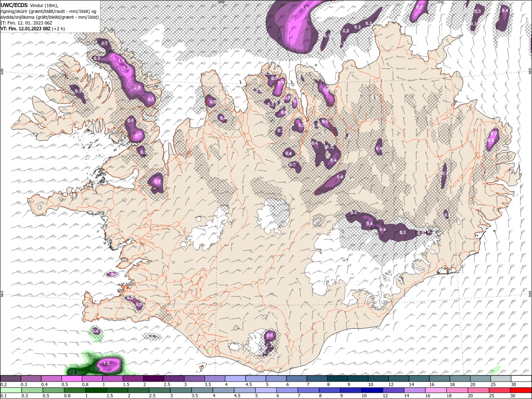
Task: Click the '0.8' snow value in east Iceland
Action: [491, 140]
